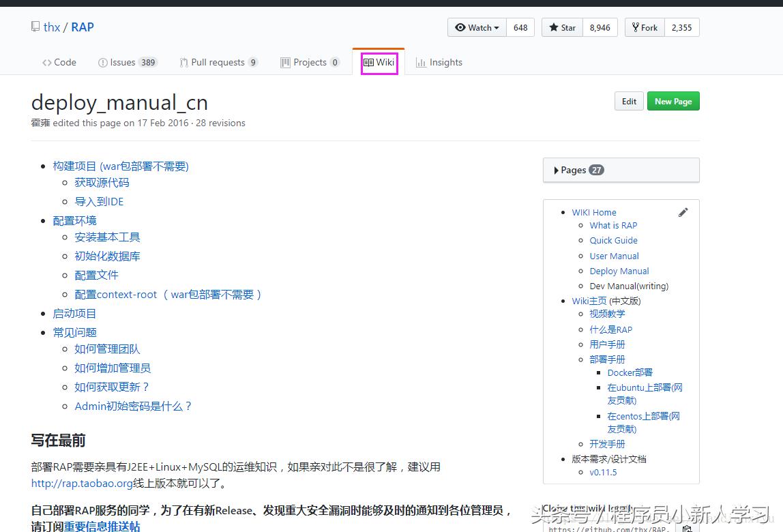783x532 pixels.
Task: Collapse the WIKI Home tree entry
Action: [562, 212]
